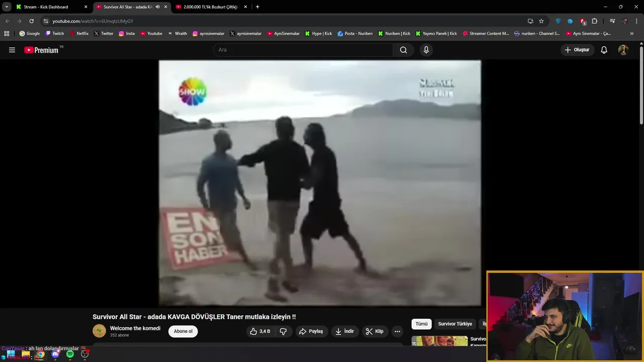This screenshot has width=644, height=362.
Task: Click the page vertical scrollbar
Action: click(x=641, y=85)
